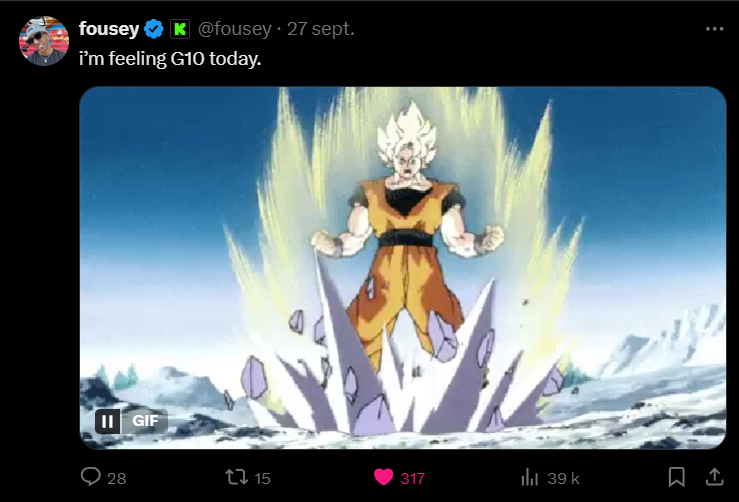Open the Goku Super Saiyan GIF media
Viewport: 739px width, 502px height.
[x=403, y=268]
